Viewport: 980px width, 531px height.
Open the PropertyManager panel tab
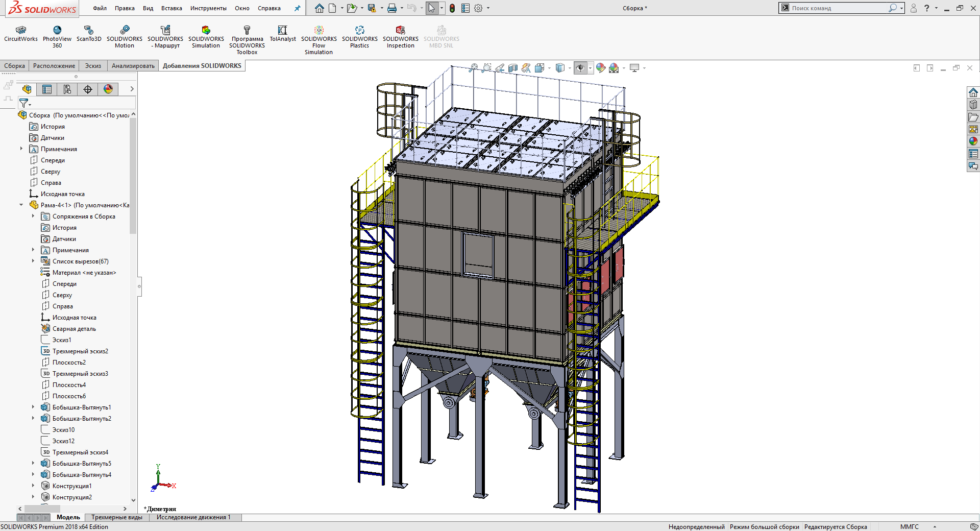tap(47, 89)
